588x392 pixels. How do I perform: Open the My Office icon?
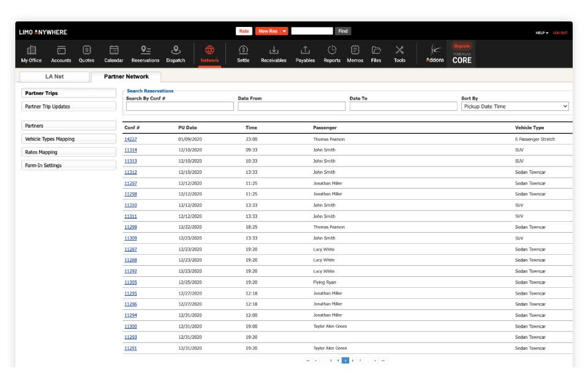(x=31, y=50)
